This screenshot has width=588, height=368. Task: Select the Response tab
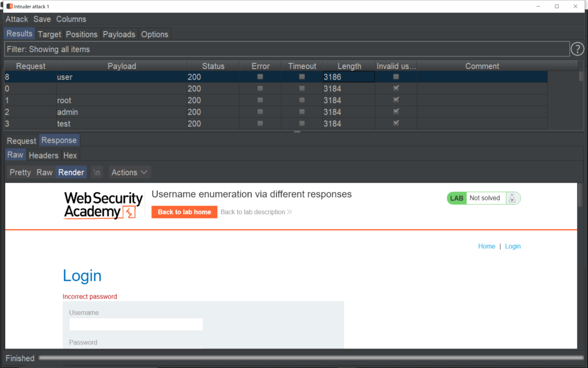click(x=59, y=140)
